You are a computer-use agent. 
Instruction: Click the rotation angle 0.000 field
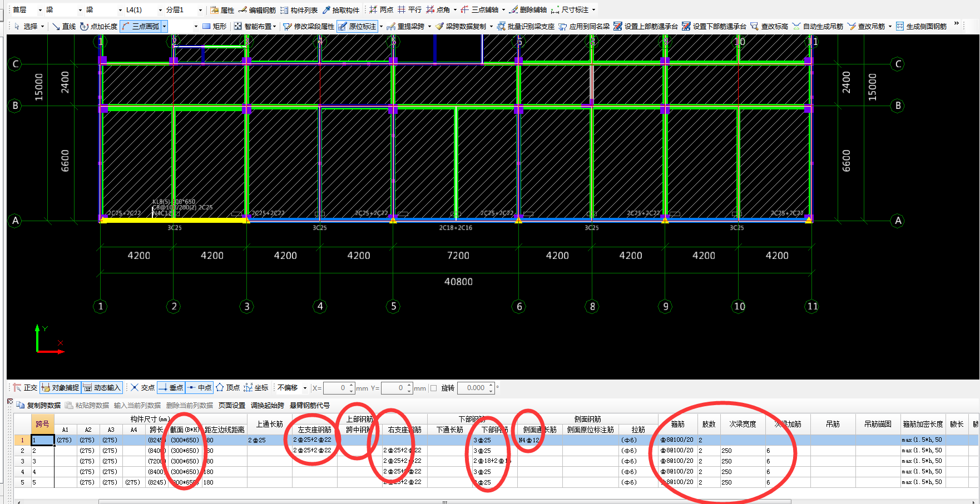pos(476,388)
